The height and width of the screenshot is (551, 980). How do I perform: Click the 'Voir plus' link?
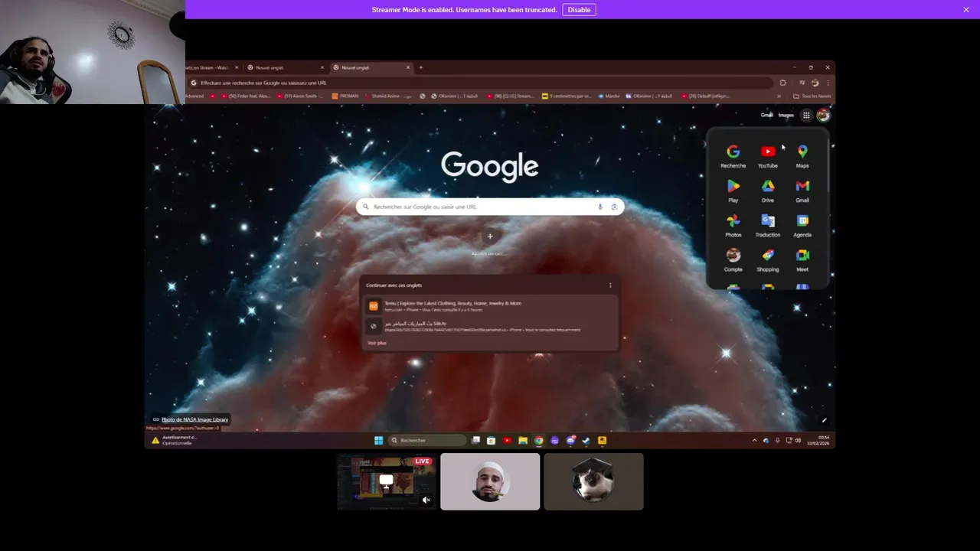(377, 343)
